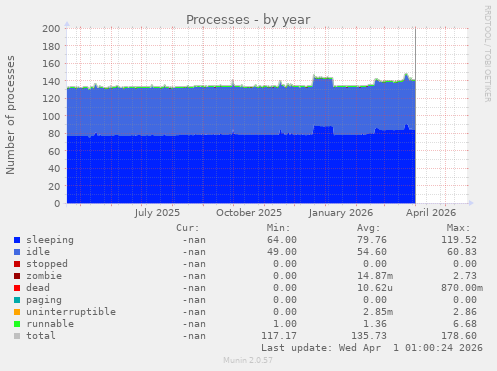Click sleeping max value 119.52
The width and height of the screenshot is (497, 371).
click(459, 240)
